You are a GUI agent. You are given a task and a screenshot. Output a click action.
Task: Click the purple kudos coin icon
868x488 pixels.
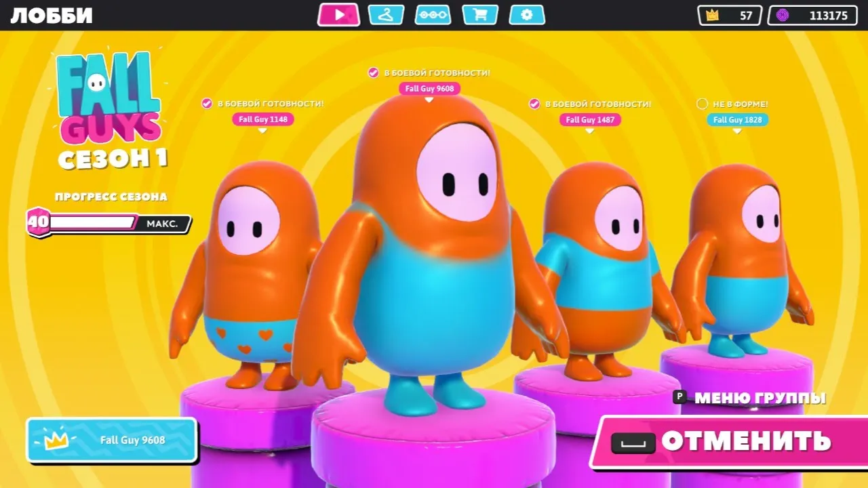pos(783,16)
